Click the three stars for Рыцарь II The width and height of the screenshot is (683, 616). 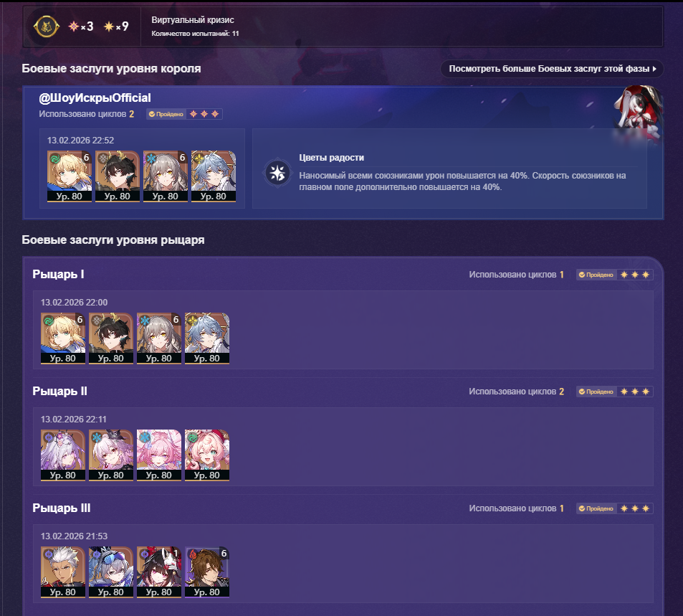pyautogui.click(x=635, y=392)
